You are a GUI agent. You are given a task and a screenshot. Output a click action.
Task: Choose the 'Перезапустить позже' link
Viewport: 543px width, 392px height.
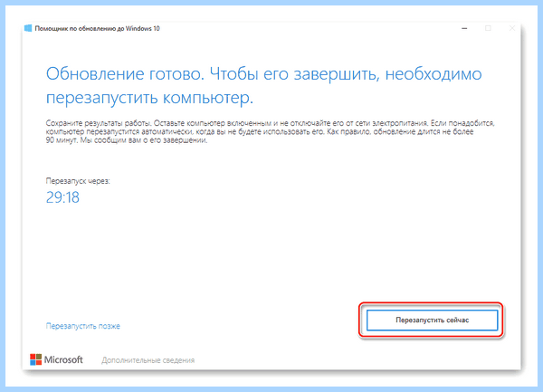tap(83, 326)
